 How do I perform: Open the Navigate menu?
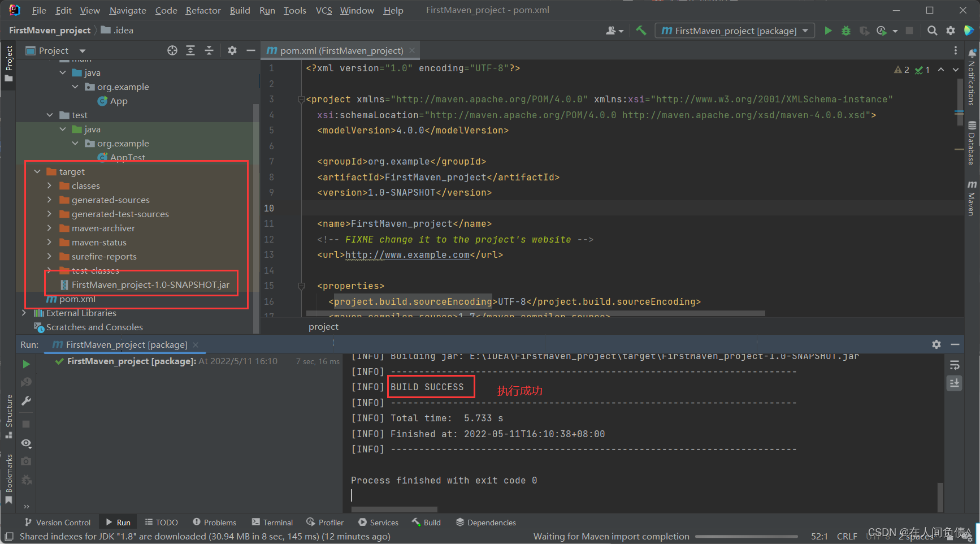tap(128, 10)
